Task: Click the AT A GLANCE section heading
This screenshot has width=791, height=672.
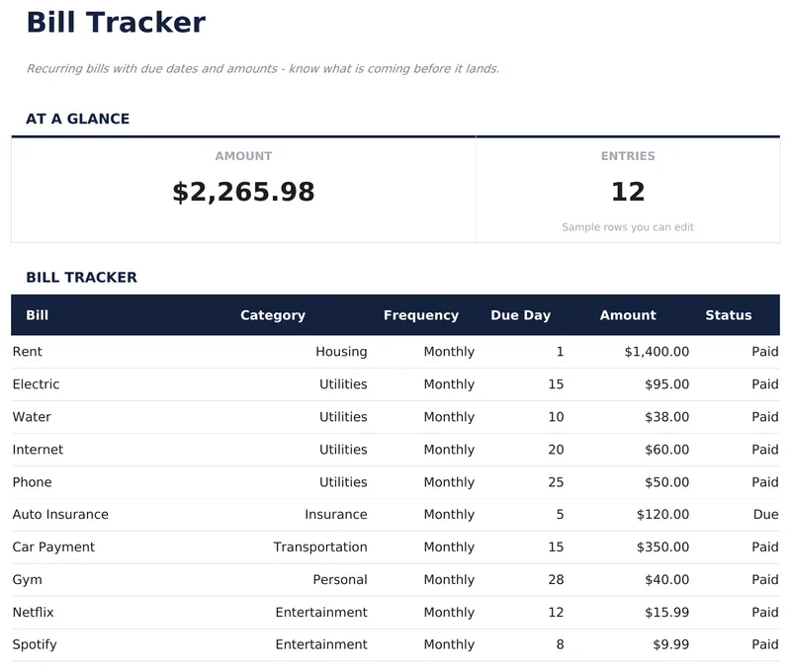Action: tap(77, 119)
